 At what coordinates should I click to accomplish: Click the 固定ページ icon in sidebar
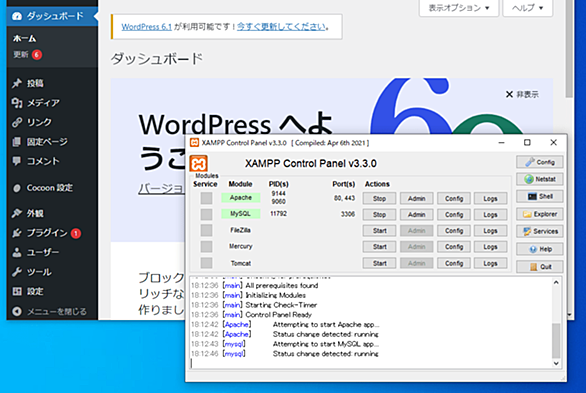pos(17,142)
